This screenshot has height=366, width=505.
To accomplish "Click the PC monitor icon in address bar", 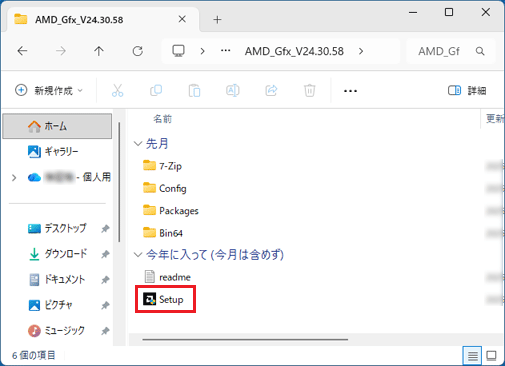I will click(178, 51).
